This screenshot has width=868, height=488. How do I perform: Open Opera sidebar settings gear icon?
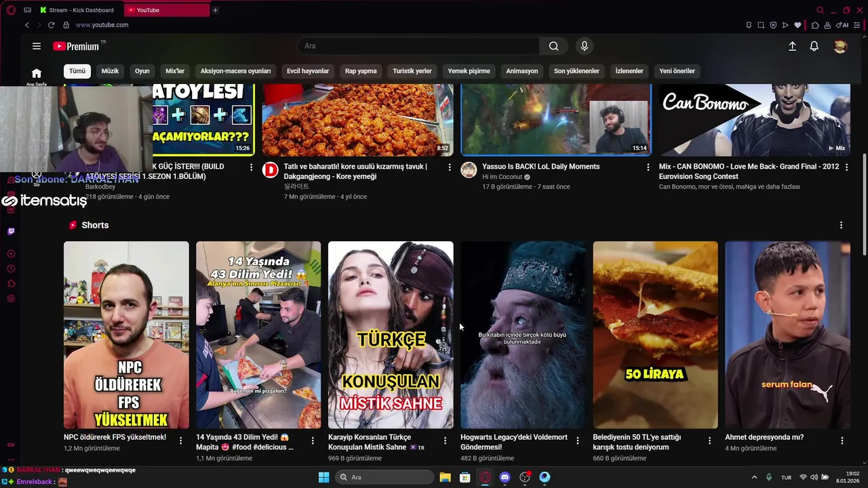click(x=11, y=299)
